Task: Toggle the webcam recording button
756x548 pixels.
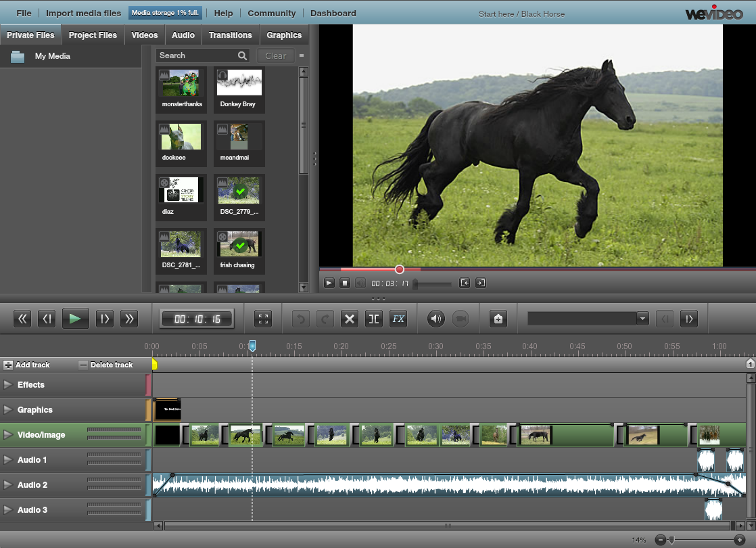Action: tap(460, 319)
